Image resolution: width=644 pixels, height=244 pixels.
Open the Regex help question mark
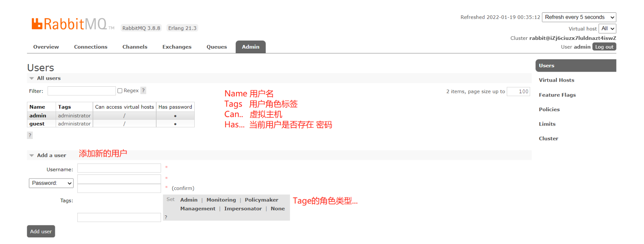(x=143, y=90)
